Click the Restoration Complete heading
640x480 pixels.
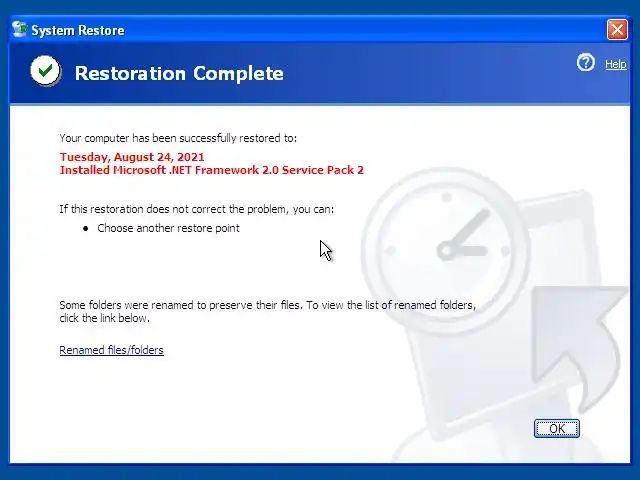pos(179,73)
